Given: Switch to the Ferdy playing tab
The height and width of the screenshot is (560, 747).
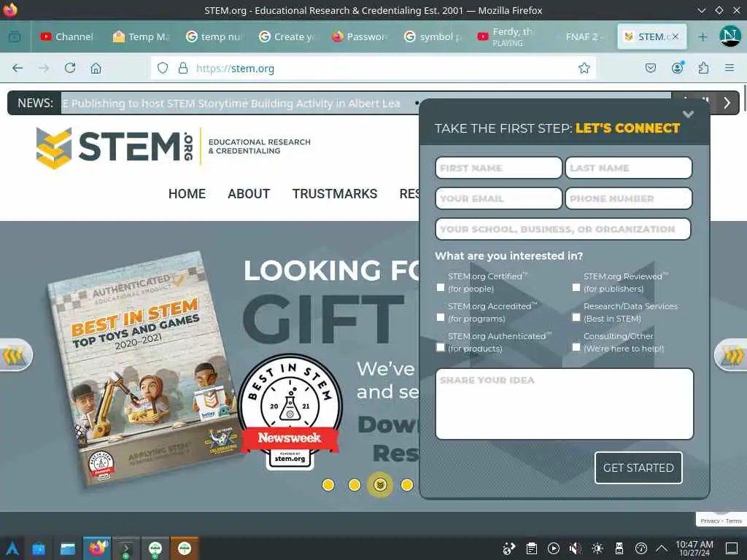Looking at the screenshot, I should [x=506, y=36].
